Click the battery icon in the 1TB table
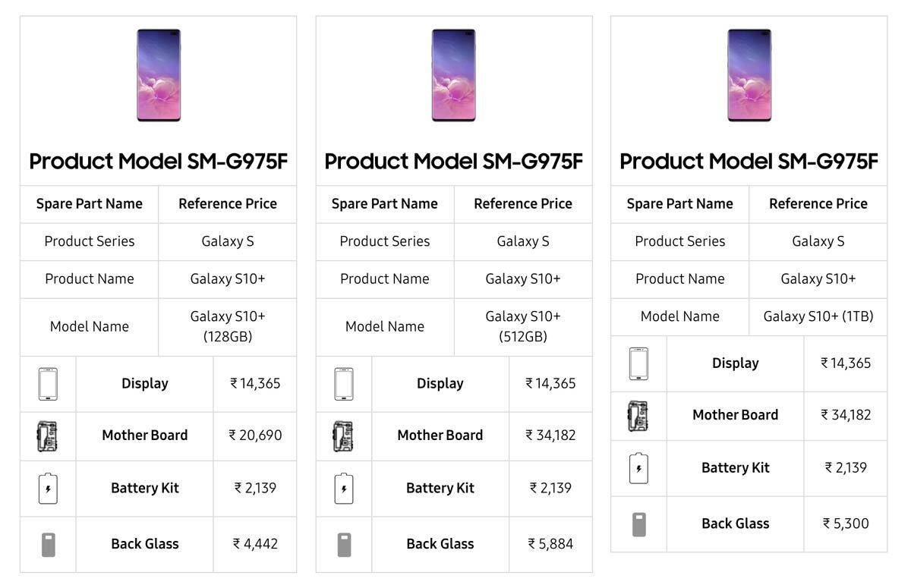The height and width of the screenshot is (588, 911). 638,468
